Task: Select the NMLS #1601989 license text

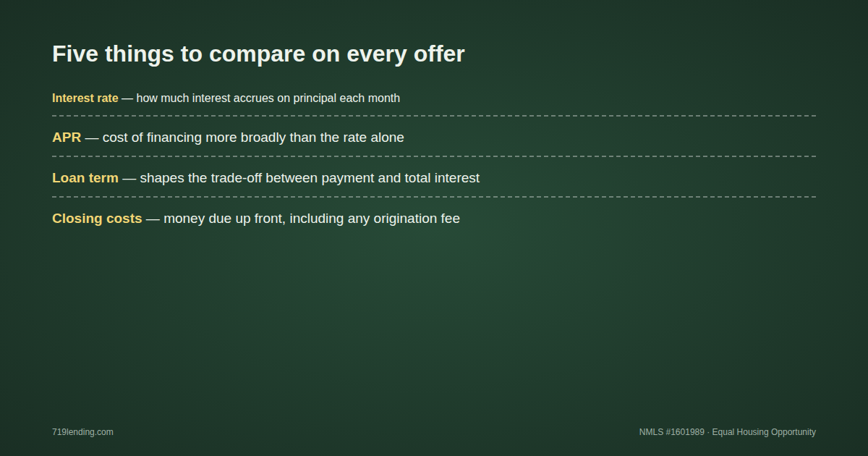Action: [671, 432]
